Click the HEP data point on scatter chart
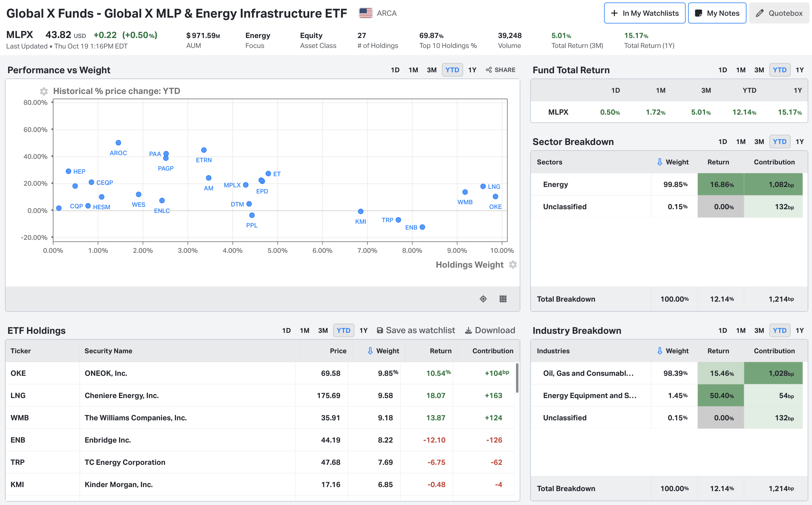 [69, 171]
